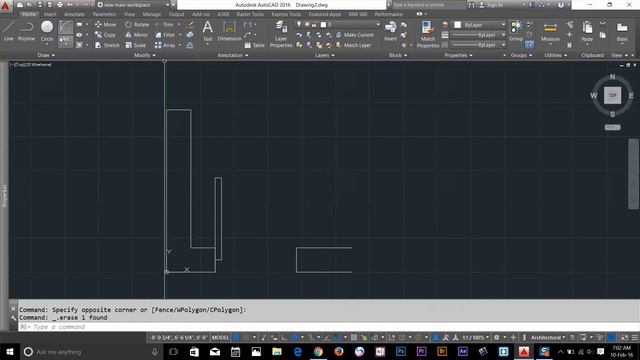This screenshot has width=640, height=360.
Task: Open the layer selection dropdown
Action: click(x=338, y=24)
